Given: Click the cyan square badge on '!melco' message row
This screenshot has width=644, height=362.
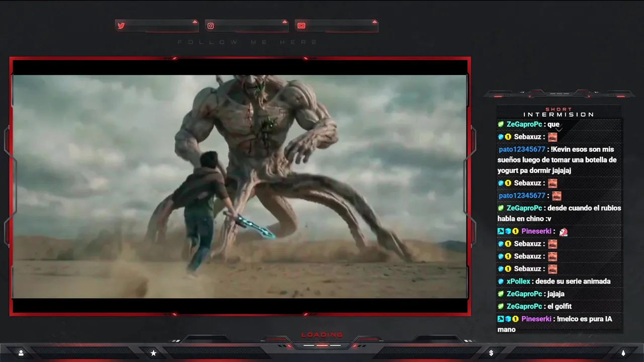Looking at the screenshot, I should (x=501, y=319).
